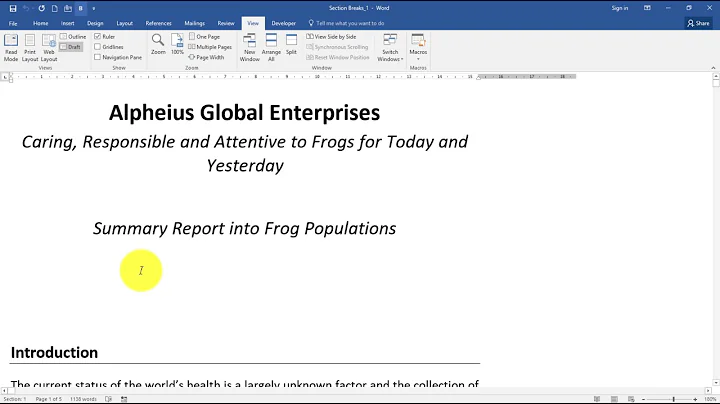The width and height of the screenshot is (720, 404).
Task: Switch to Read Mode view
Action: click(11, 47)
